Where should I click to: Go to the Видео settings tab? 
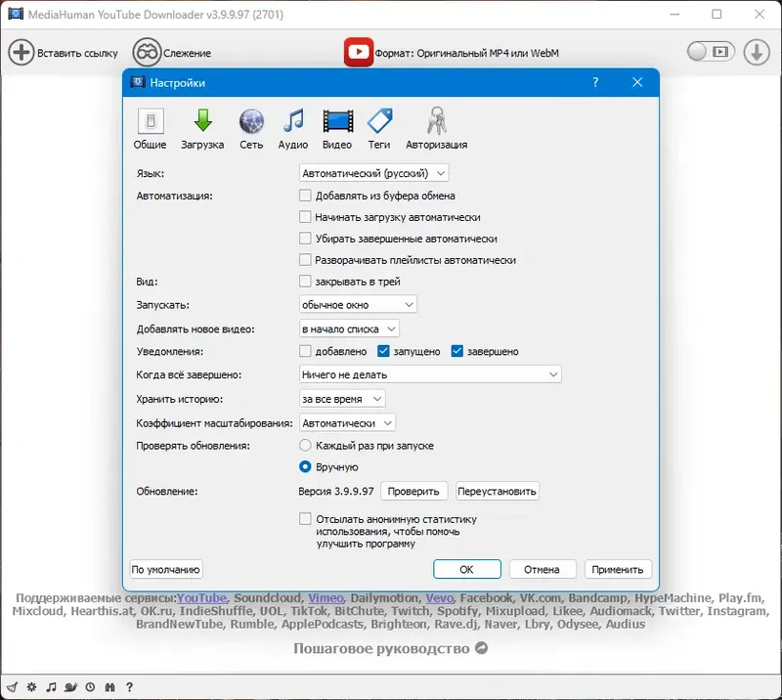point(337,129)
